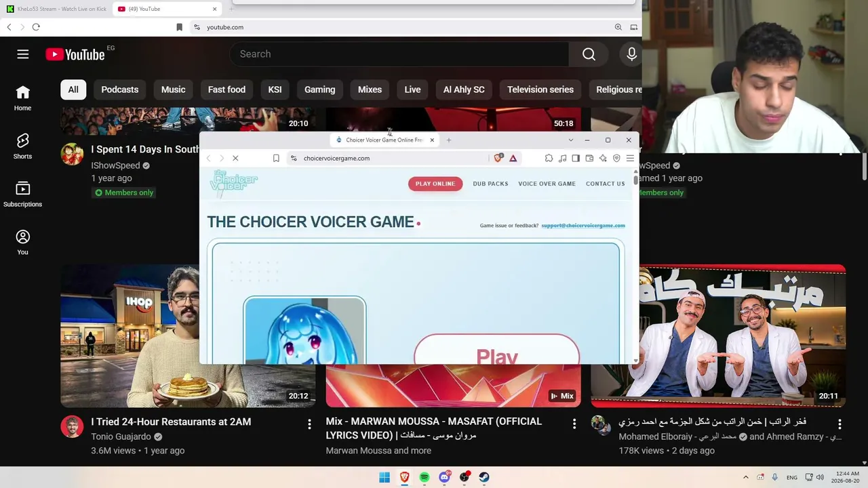The width and height of the screenshot is (868, 488).
Task: Open options for the MARWAN MOUSSA mix
Action: pyautogui.click(x=574, y=424)
